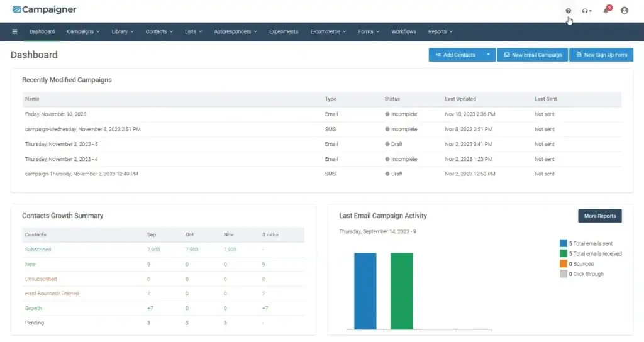Click the green bar in the chart
Screen dimensions: 644x342
coord(402,291)
